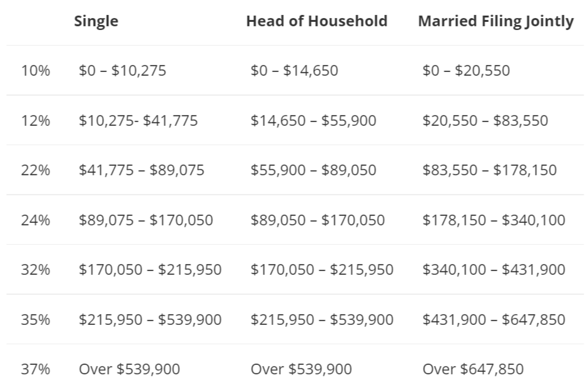Click Married Filing Jointly $20,550 – $83,550 cell
588x390 pixels.
pos(485,120)
